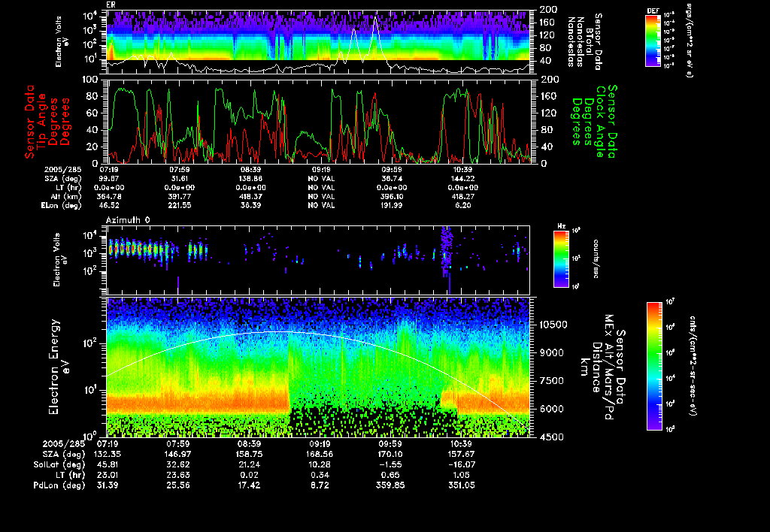
Task: Select LT (hr) value 1.05
Action: (x=461, y=475)
